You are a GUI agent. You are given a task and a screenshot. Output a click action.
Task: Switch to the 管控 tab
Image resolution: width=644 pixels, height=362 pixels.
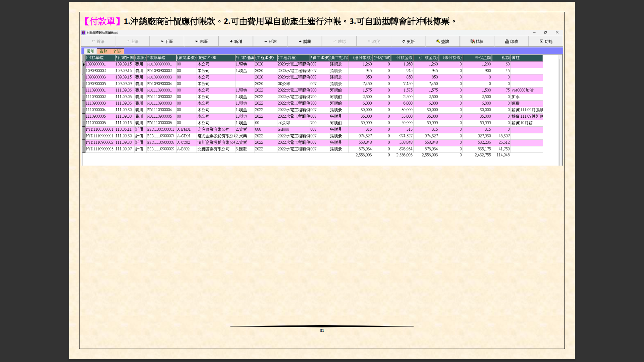click(103, 51)
